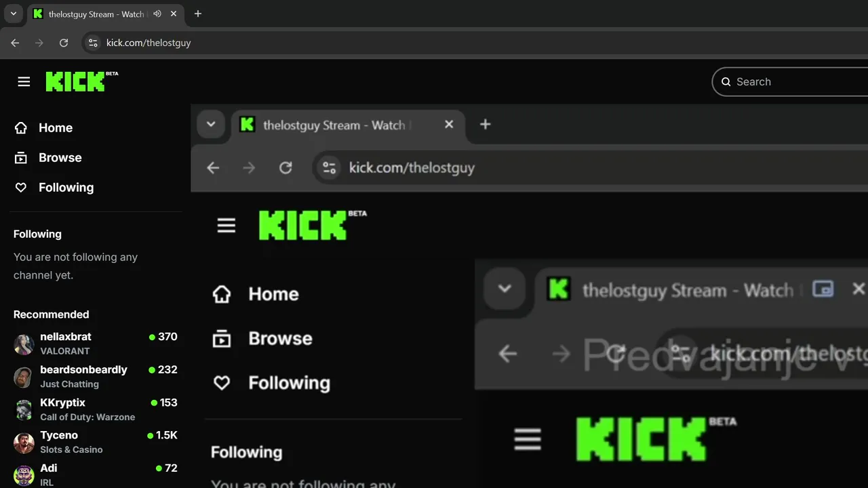Click the Kick BETA logo

coord(81,81)
